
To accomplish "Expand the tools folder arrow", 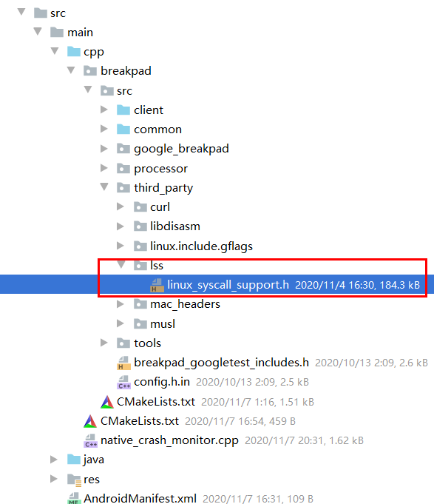I will click(104, 343).
